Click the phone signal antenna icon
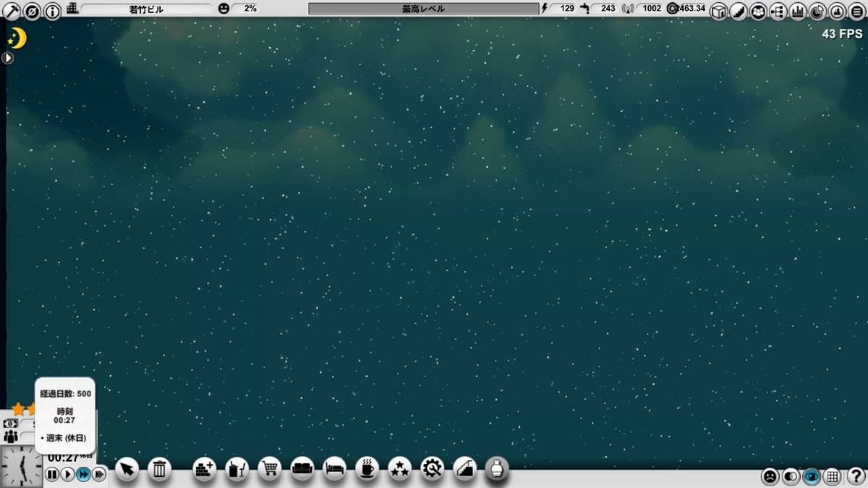 pos(627,9)
